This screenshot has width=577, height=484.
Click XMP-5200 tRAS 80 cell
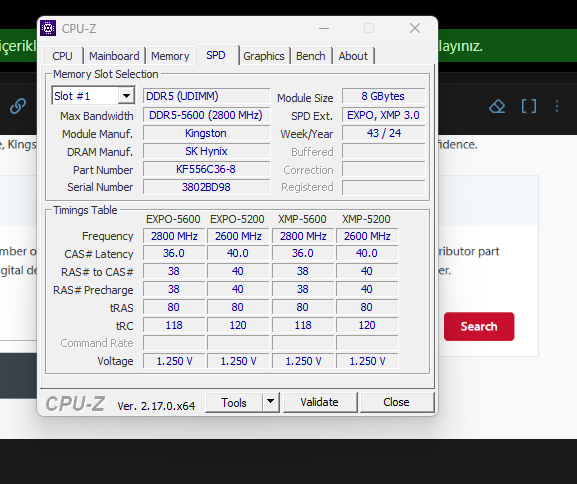coord(367,307)
